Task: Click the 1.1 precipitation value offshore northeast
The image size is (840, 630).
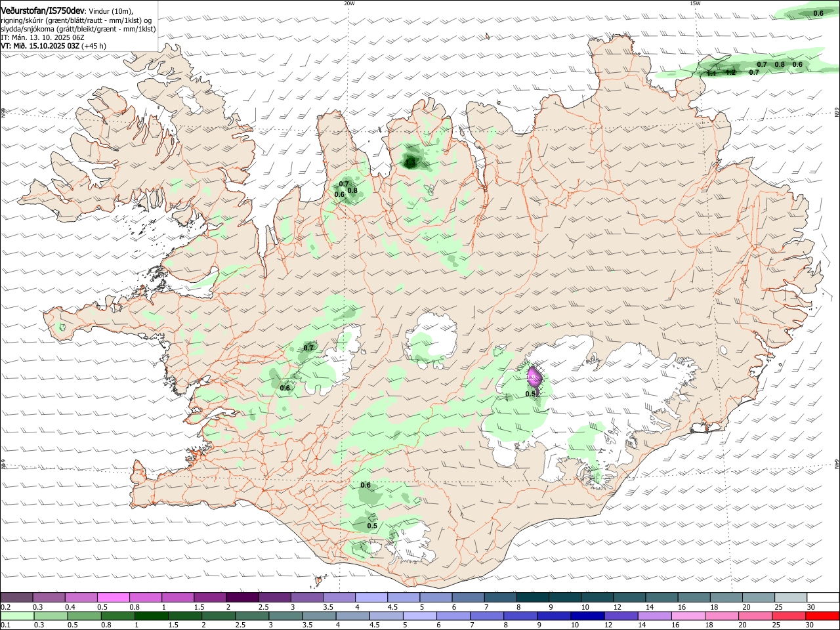Action: 711,73
